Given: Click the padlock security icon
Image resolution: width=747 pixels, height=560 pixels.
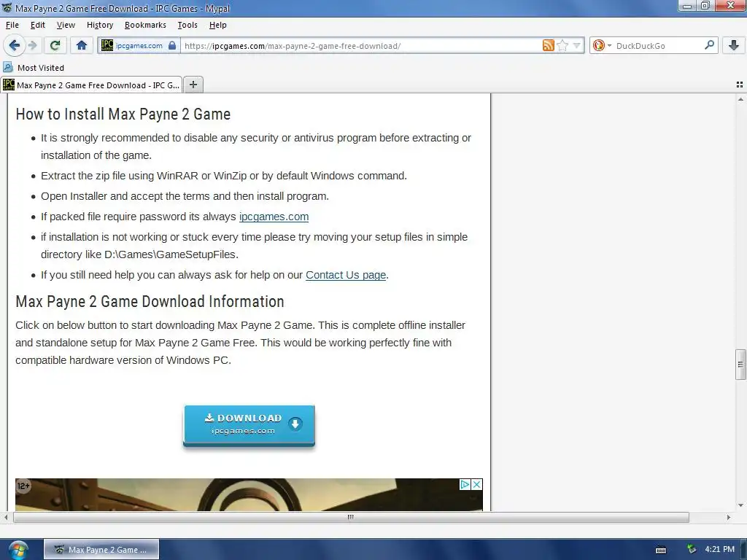Looking at the screenshot, I should [x=172, y=46].
